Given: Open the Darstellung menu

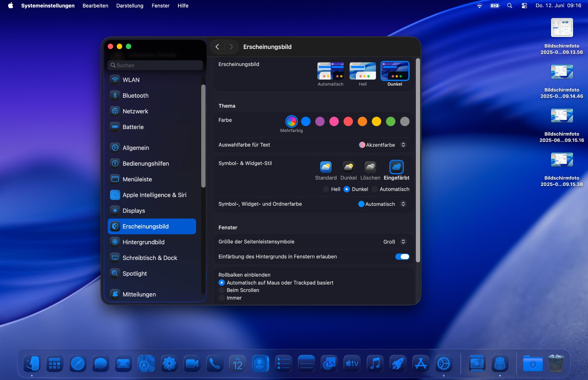Looking at the screenshot, I should click(x=130, y=6).
